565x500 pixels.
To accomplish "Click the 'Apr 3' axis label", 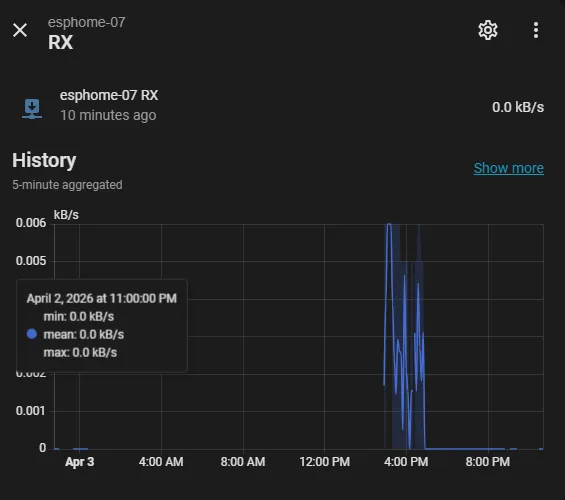I will (x=80, y=461).
